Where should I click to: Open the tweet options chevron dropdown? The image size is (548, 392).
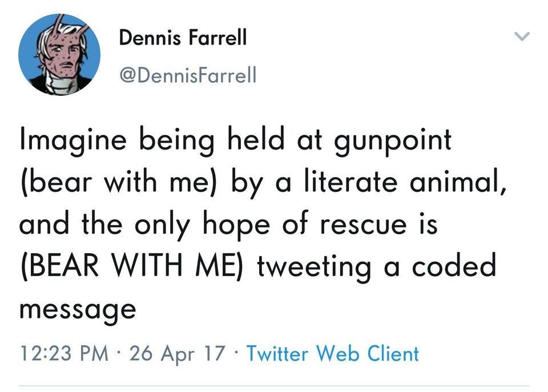pyautogui.click(x=522, y=37)
